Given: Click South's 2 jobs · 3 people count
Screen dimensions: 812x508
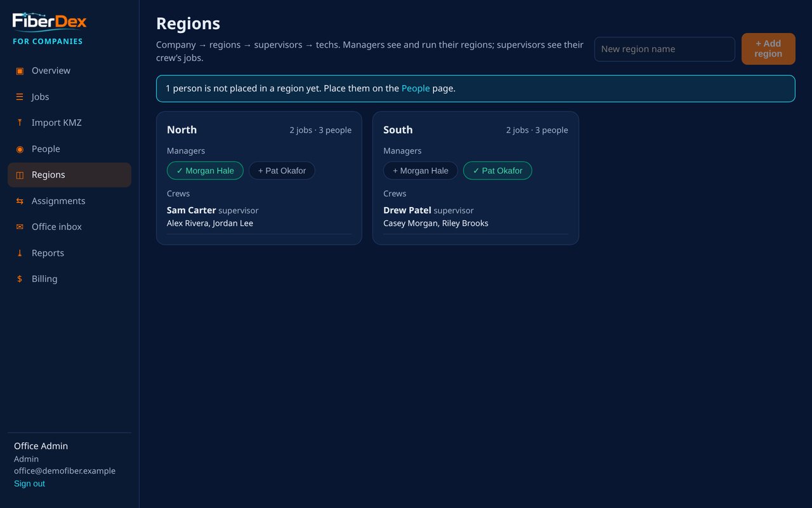Looking at the screenshot, I should (537, 130).
